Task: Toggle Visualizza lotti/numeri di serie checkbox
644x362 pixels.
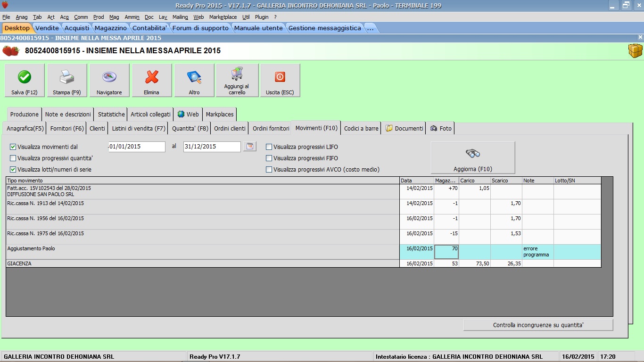Action: [x=13, y=170]
